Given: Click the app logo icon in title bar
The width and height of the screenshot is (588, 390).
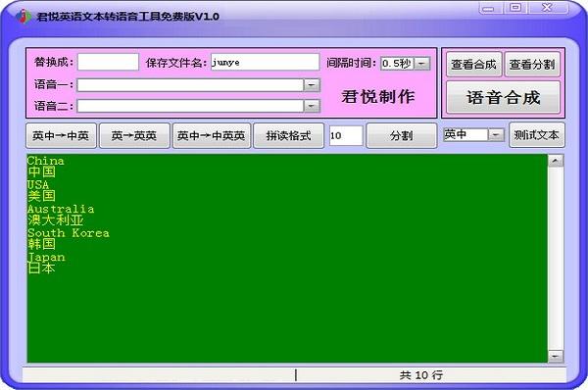Looking at the screenshot, I should coord(24,16).
